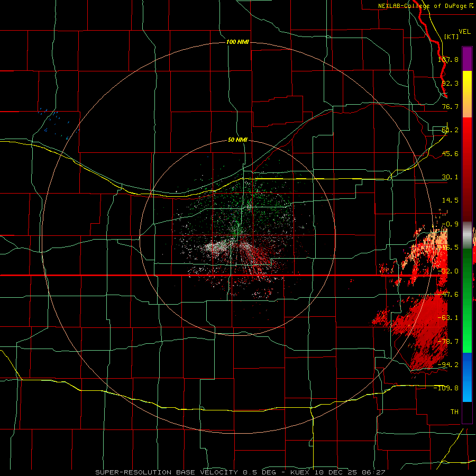Click the 92.3 velocity scale value
Image resolution: width=476 pixels, height=476 pixels.
click(x=450, y=83)
